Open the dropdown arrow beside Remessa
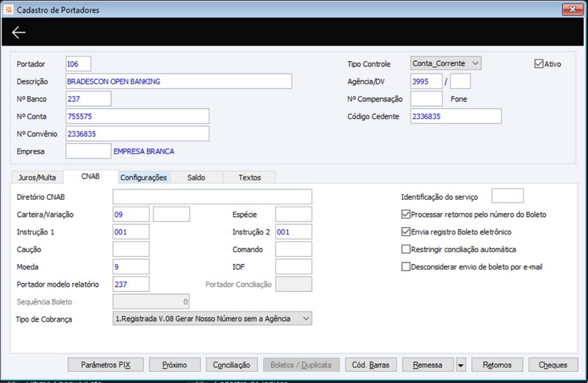 pyautogui.click(x=459, y=365)
